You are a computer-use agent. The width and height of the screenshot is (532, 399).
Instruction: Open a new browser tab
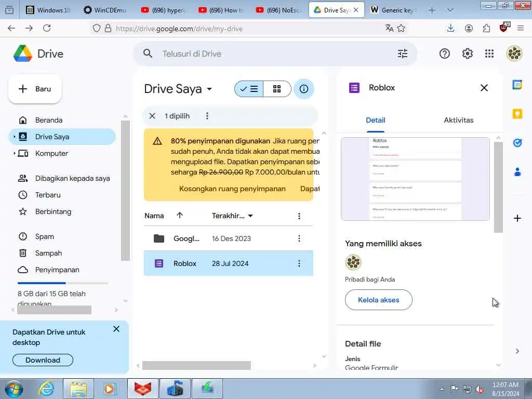point(432,10)
